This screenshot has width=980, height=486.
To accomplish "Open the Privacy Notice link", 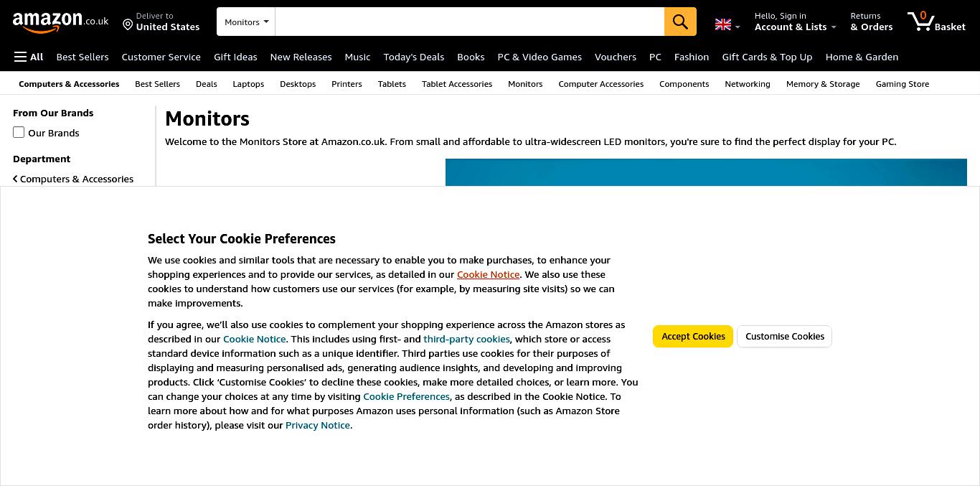I will [x=318, y=425].
